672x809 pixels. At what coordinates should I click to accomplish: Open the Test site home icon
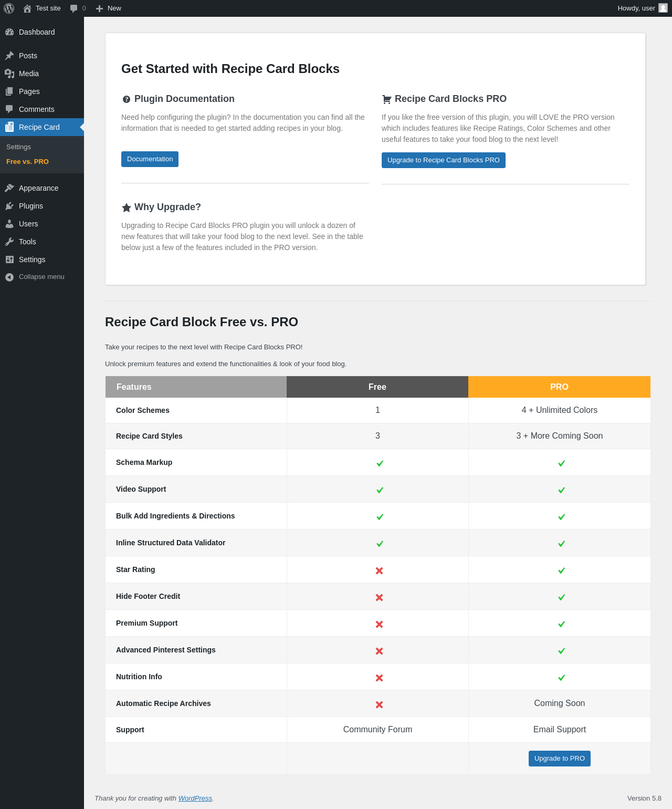tap(27, 8)
